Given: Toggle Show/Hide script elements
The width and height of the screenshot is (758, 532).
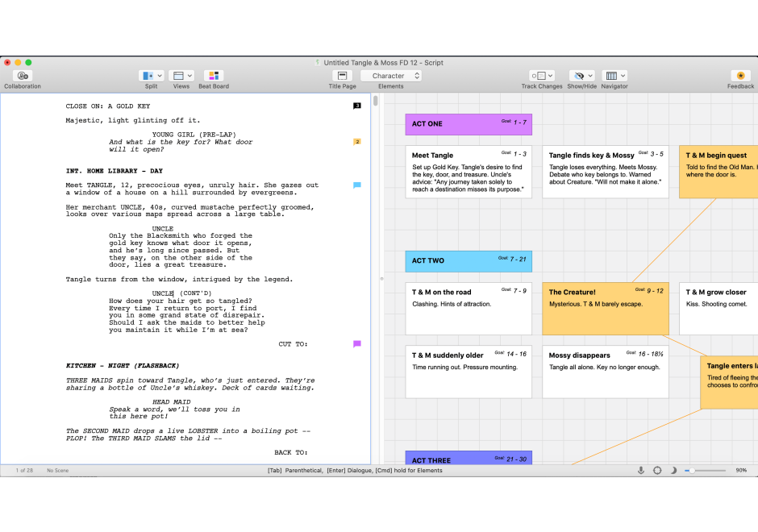Looking at the screenshot, I should coord(579,77).
